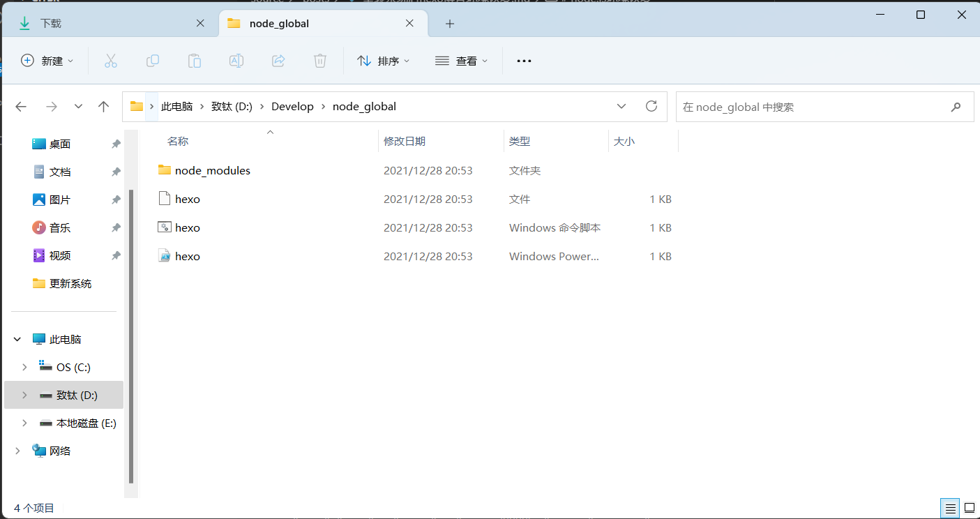Click chevron between Develop and node_global
The image size is (980, 519).
click(323, 107)
